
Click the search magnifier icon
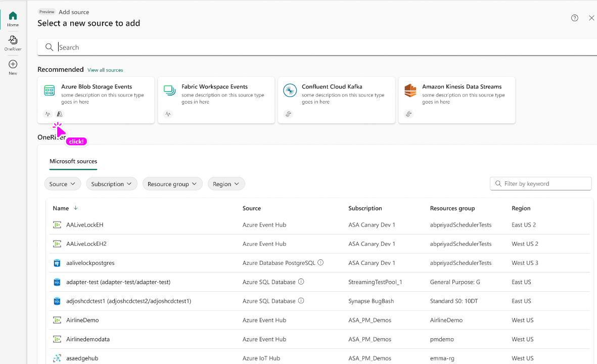click(49, 47)
